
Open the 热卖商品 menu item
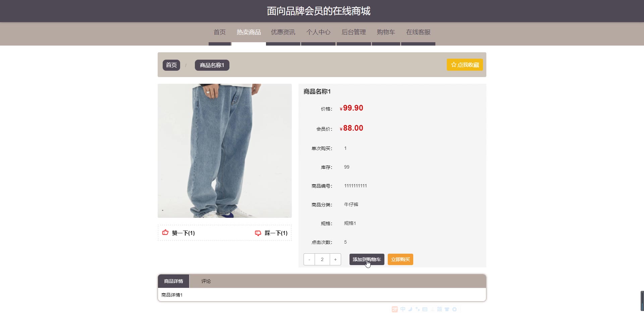(x=249, y=32)
